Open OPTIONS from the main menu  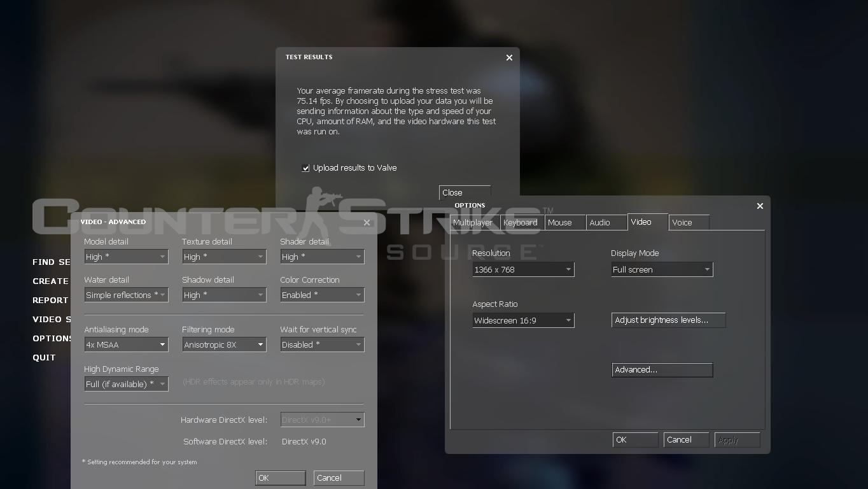coord(52,338)
